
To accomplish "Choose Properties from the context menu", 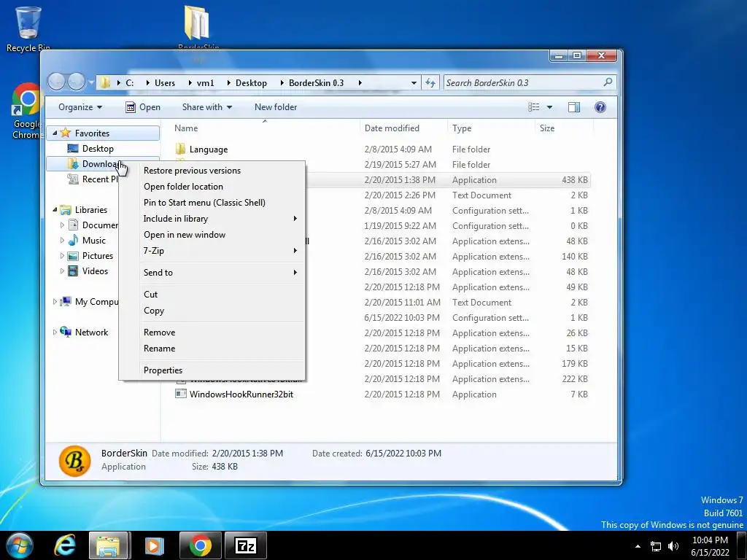I will pos(163,370).
